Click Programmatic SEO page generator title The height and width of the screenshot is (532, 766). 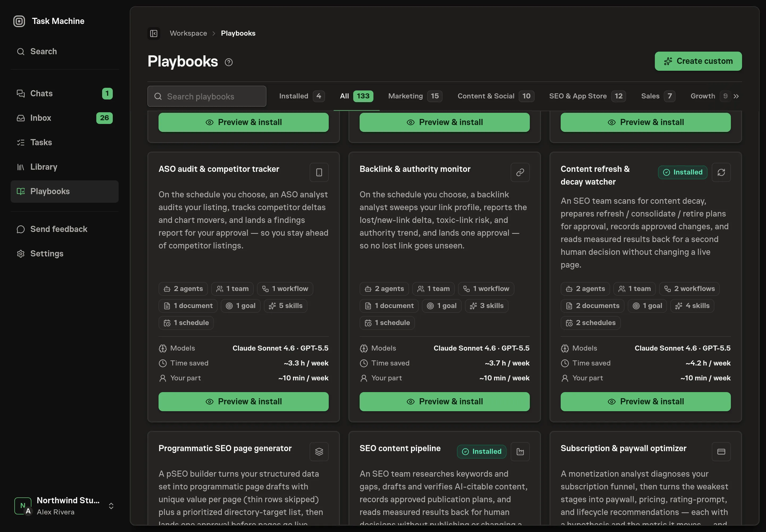point(225,448)
